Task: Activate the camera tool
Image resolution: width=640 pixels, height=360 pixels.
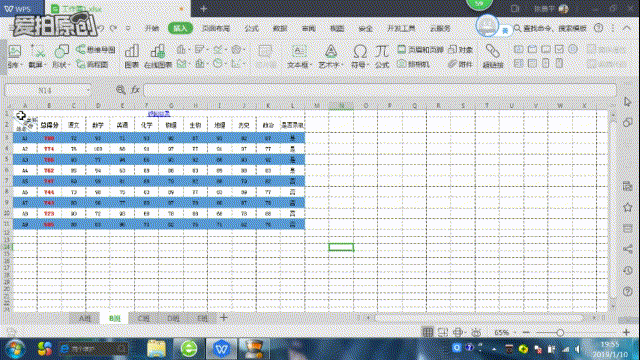Action: coord(413,64)
